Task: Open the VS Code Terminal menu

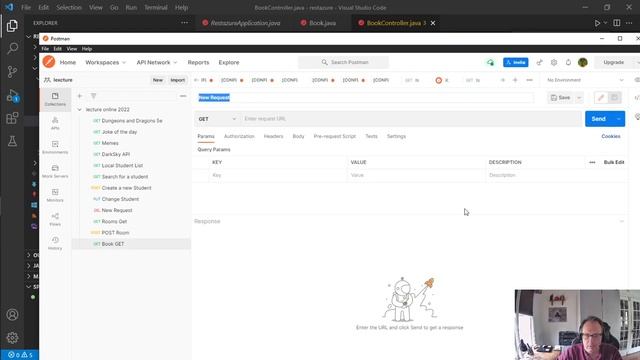Action: pos(156,7)
